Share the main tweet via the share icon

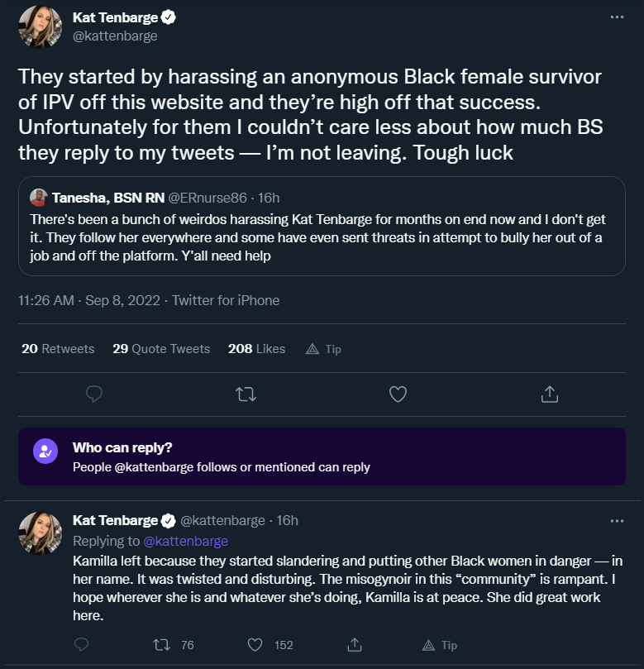click(549, 394)
